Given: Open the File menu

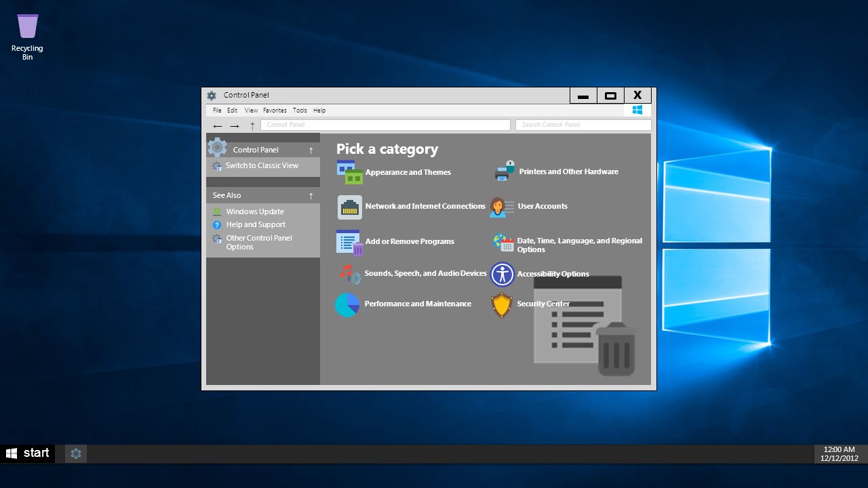Looking at the screenshot, I should point(217,110).
